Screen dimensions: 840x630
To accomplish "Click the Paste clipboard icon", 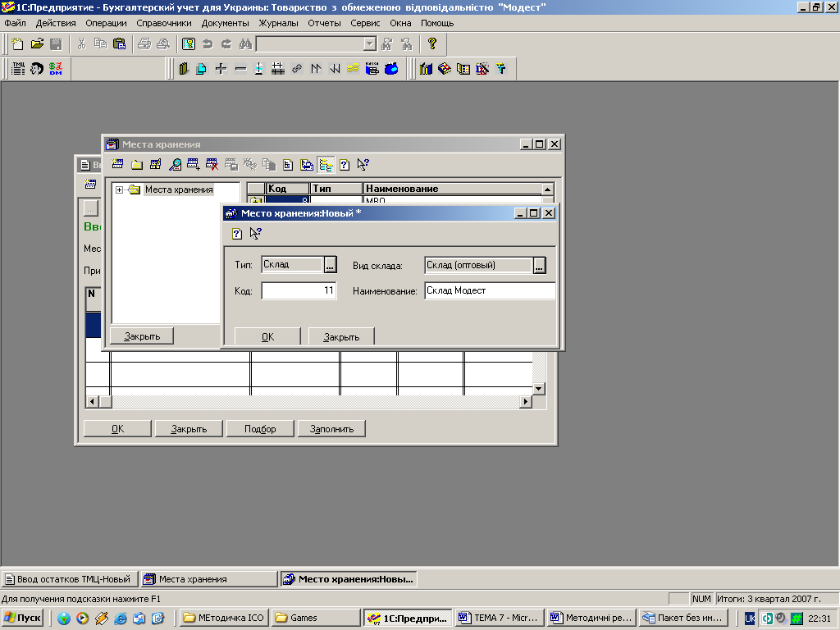I will coord(120,44).
